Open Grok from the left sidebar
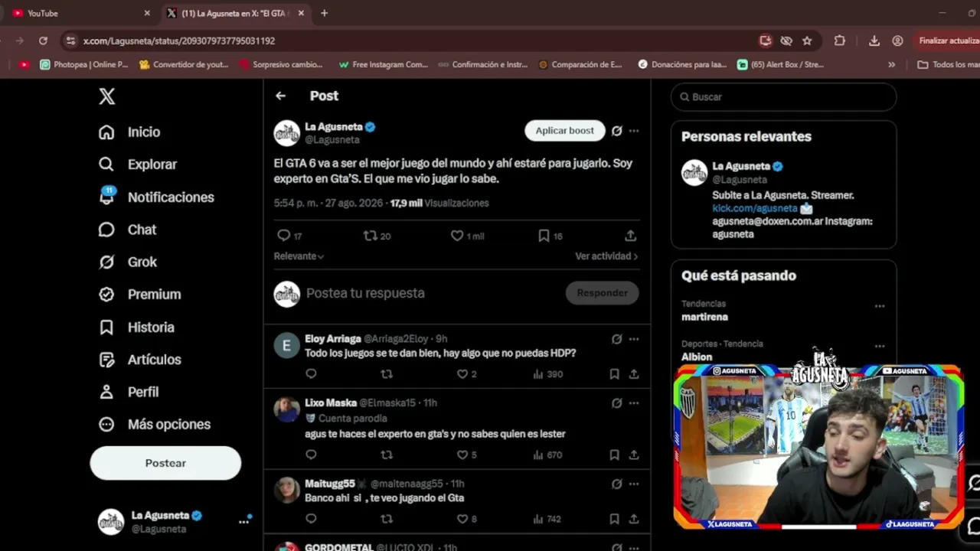 (x=127, y=262)
